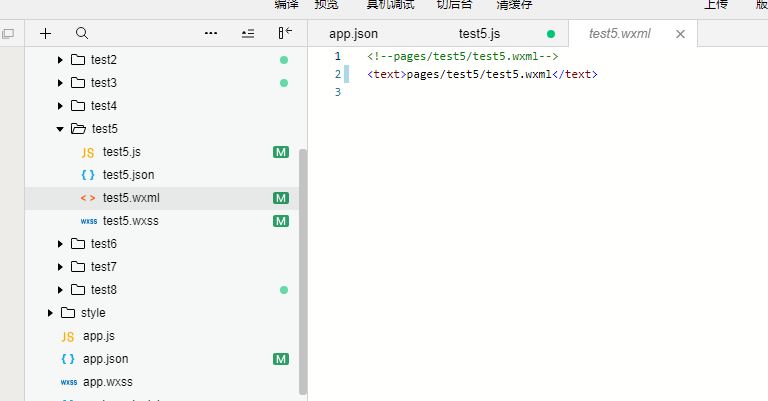
Task: Collapse the test5 folder arrow
Action: point(60,129)
